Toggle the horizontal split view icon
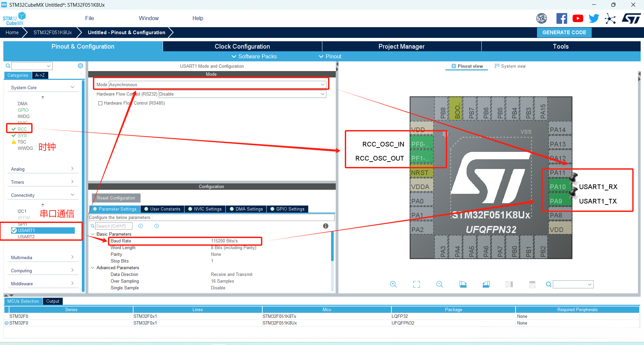The width and height of the screenshot is (644, 345). tap(532, 284)
